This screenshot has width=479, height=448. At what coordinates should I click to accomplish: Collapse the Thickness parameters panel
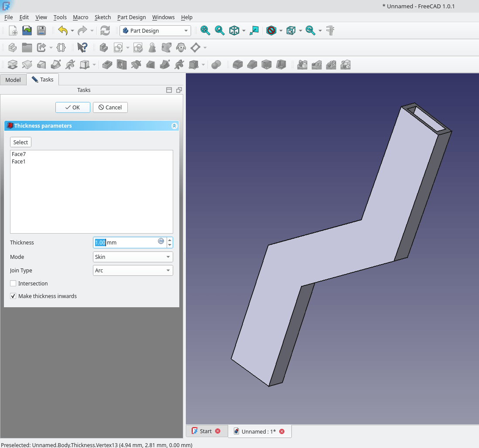click(x=174, y=126)
